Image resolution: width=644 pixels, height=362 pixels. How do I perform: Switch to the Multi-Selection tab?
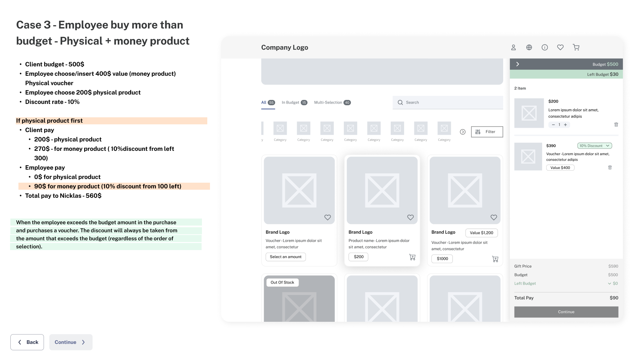(x=332, y=103)
